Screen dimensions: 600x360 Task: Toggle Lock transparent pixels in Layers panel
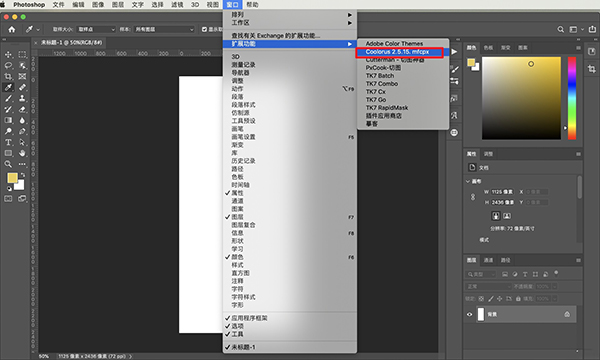coord(481,298)
